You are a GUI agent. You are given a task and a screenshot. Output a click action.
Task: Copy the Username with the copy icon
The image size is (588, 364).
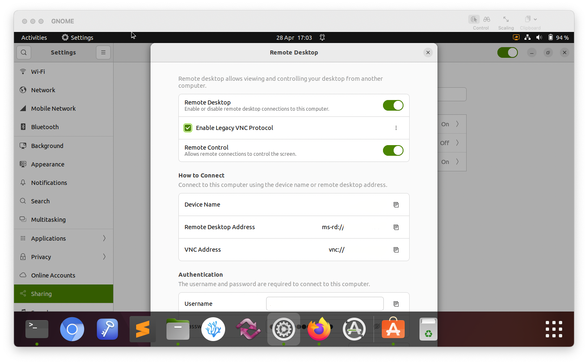tap(396, 304)
